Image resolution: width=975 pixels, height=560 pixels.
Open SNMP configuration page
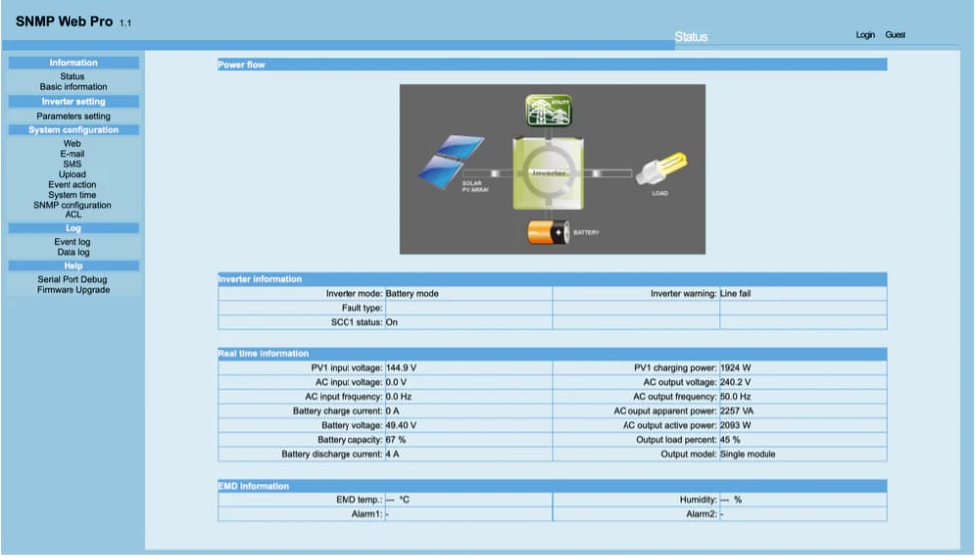(x=72, y=205)
